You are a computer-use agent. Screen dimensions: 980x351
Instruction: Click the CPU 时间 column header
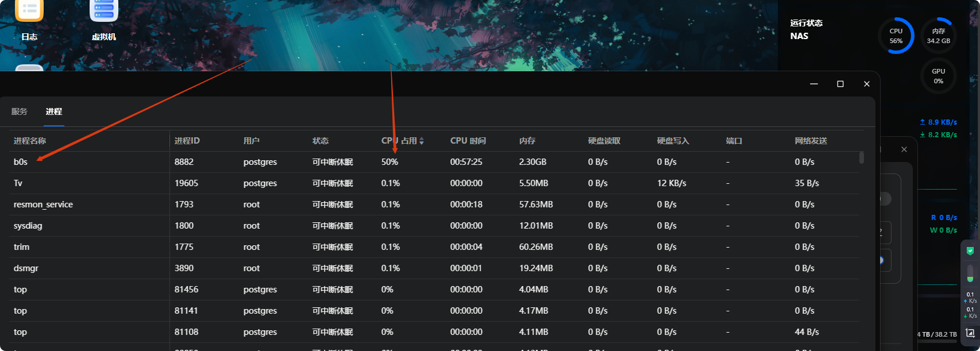[x=468, y=141]
